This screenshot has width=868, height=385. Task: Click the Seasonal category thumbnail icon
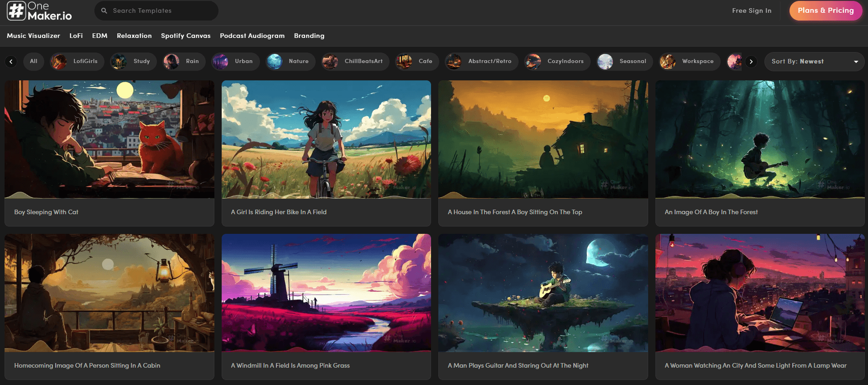click(605, 61)
